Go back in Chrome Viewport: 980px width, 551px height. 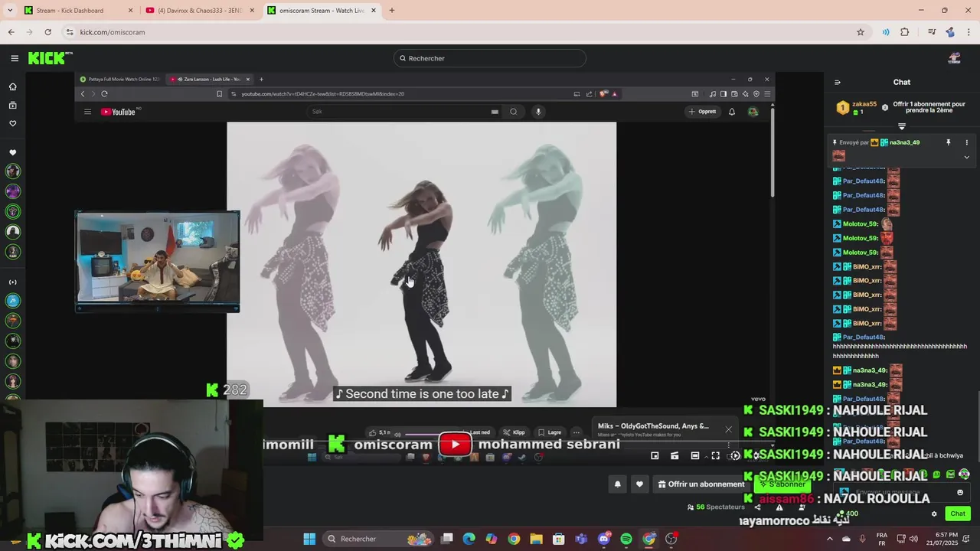coord(11,32)
